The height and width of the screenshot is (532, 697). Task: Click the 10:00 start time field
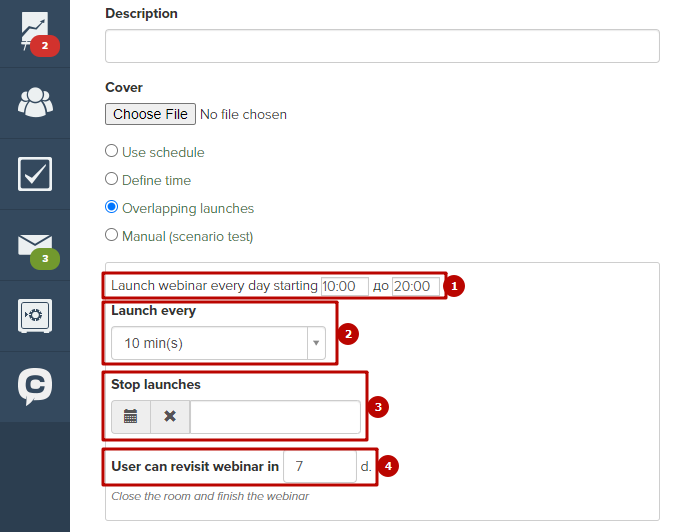tap(344, 286)
